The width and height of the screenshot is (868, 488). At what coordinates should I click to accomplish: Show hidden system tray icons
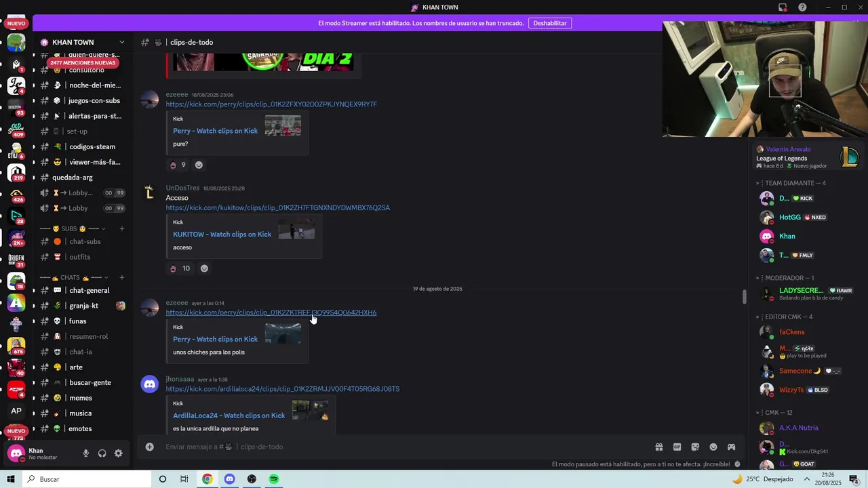807,479
